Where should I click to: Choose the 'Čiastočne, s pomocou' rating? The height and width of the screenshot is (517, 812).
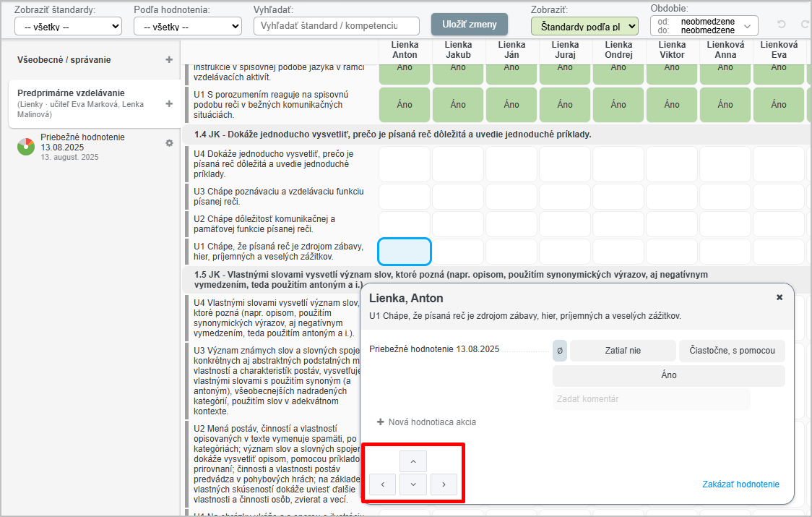tap(731, 351)
